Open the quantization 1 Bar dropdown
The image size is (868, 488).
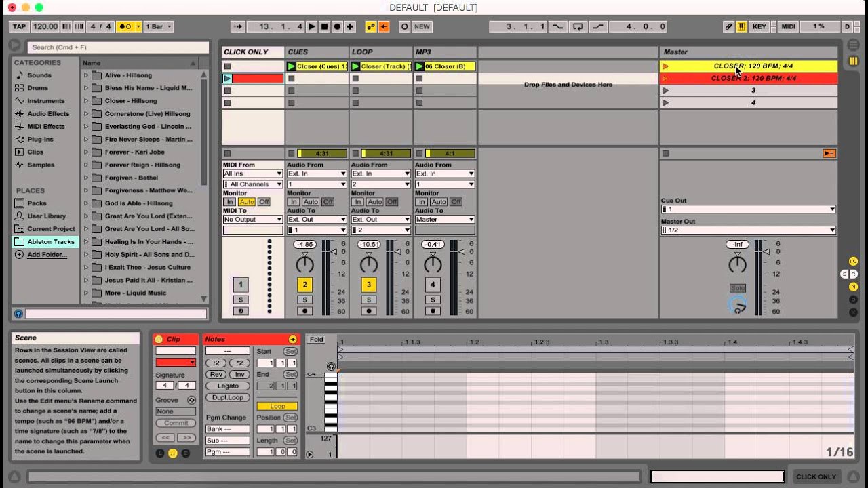click(159, 26)
